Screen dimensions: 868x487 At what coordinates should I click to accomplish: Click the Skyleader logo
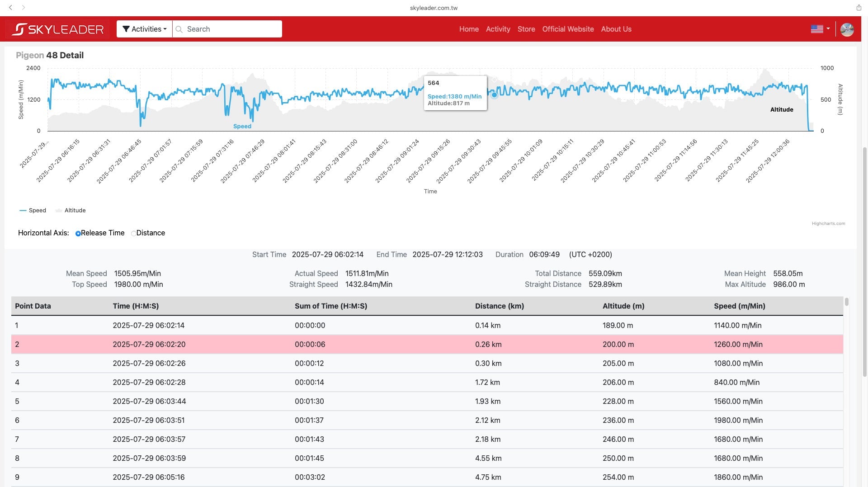(x=57, y=29)
